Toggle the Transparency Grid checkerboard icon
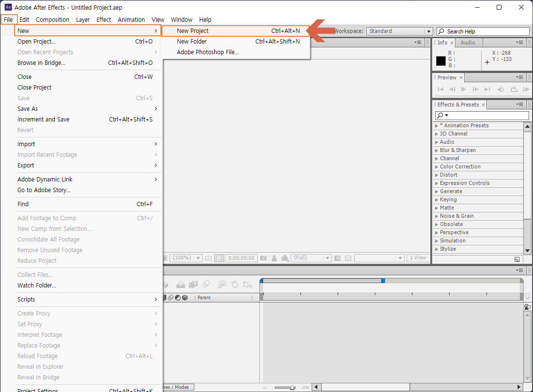This screenshot has width=533, height=392. coord(348,258)
